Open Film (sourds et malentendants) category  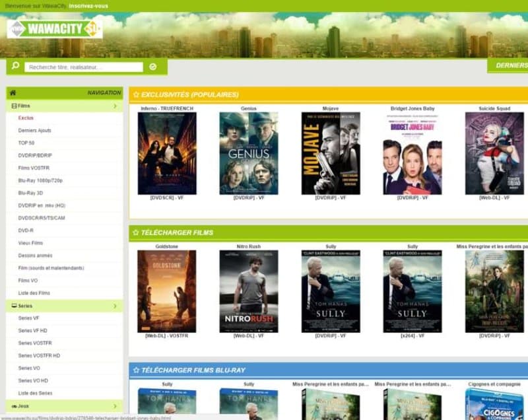(51, 268)
